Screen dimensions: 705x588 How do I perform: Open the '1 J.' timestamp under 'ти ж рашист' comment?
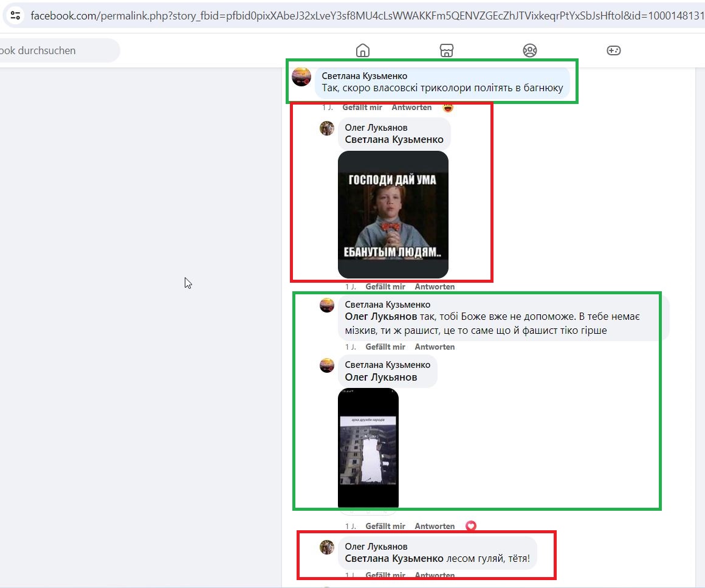(351, 347)
